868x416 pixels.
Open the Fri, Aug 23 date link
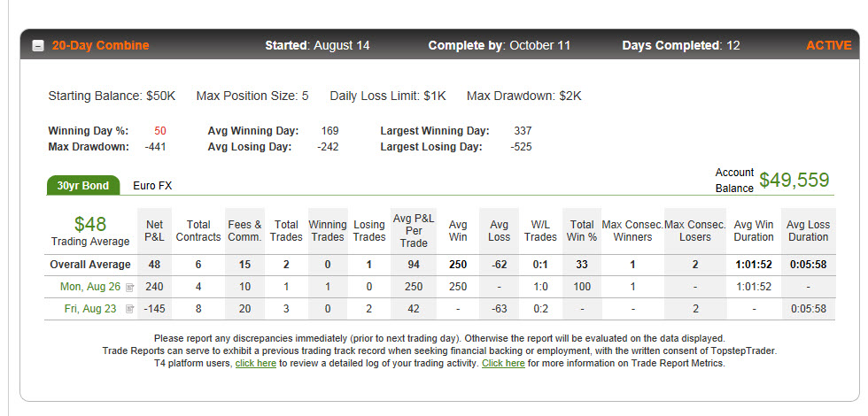pos(90,309)
